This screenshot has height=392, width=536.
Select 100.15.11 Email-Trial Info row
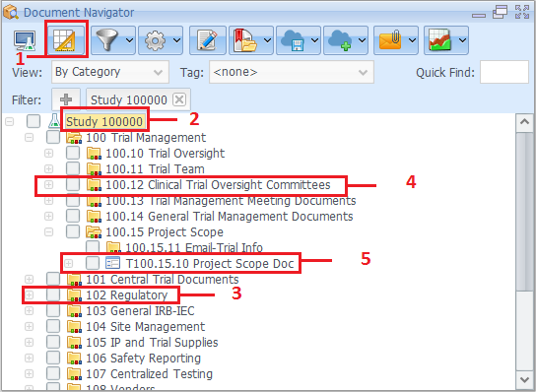(194, 247)
